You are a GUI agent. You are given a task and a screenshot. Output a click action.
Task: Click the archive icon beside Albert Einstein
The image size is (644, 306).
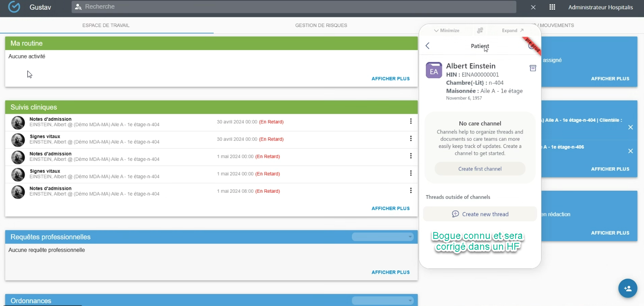(533, 68)
